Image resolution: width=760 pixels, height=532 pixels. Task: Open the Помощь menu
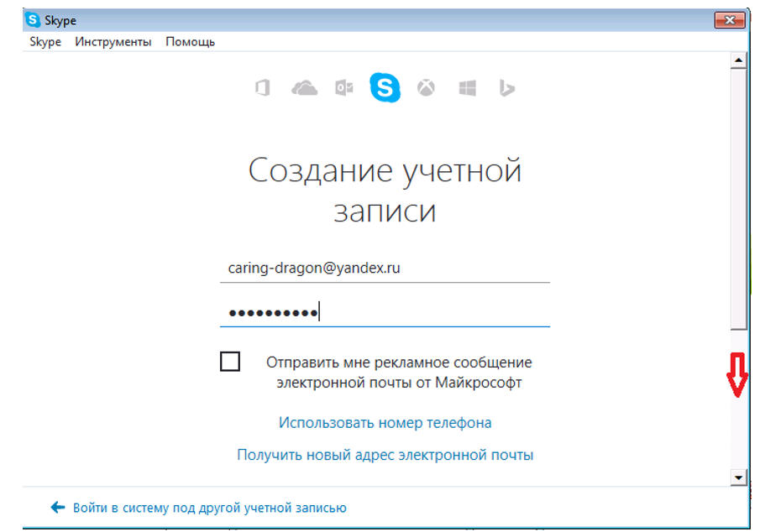tap(190, 42)
